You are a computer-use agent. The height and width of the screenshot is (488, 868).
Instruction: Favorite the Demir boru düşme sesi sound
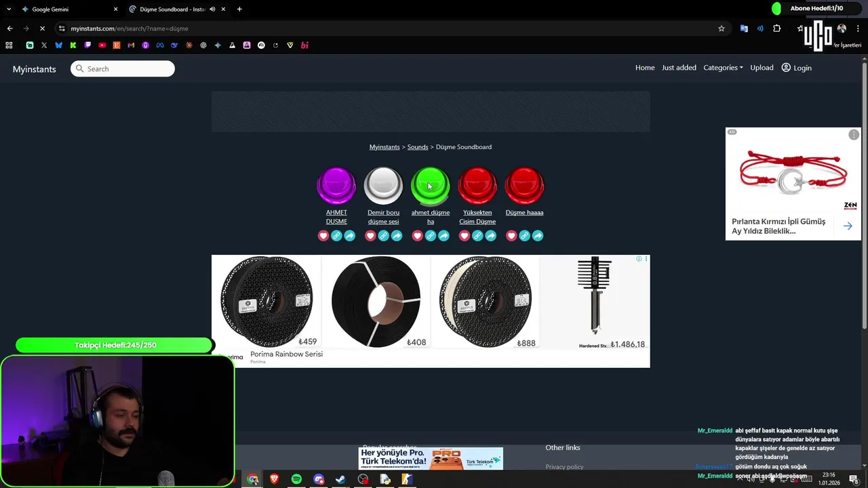coord(370,236)
